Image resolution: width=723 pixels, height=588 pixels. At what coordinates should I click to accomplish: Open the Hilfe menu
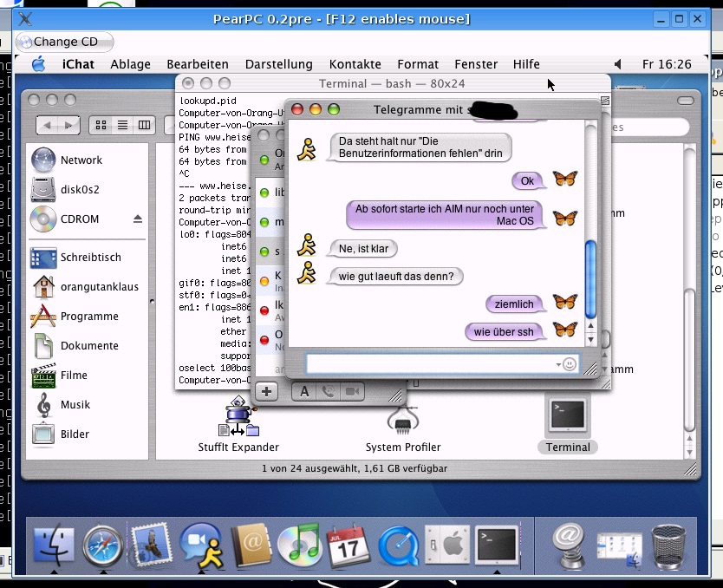pos(526,64)
